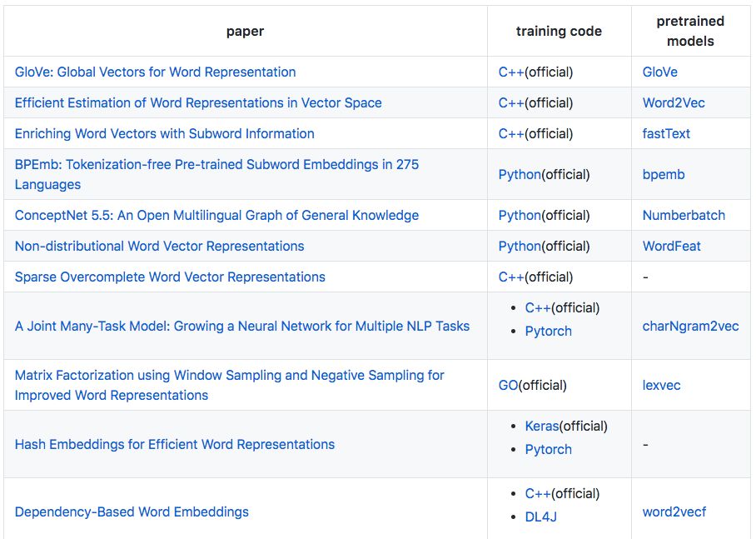The height and width of the screenshot is (539, 756).
Task: Open the Dependency-Based Word Embeddings paper
Action: coord(132,512)
